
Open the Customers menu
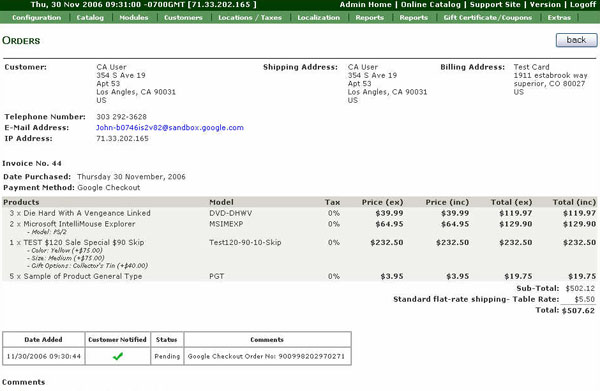(x=183, y=18)
